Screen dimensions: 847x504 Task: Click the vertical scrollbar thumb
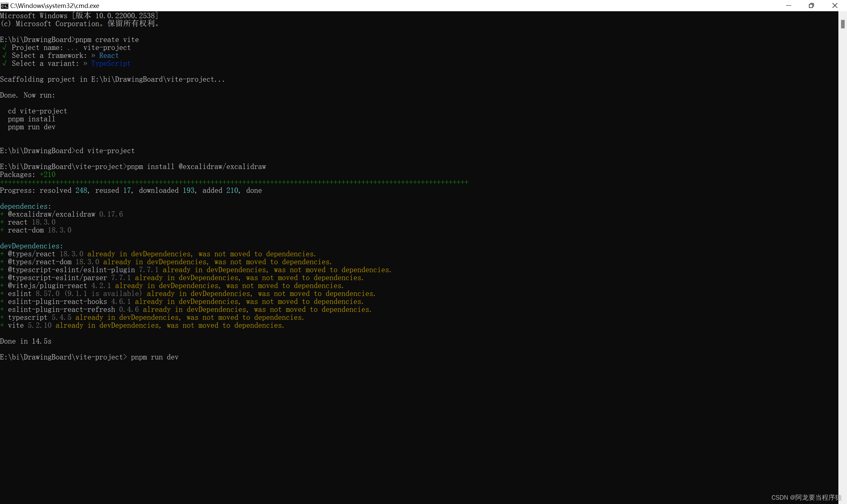(x=843, y=24)
